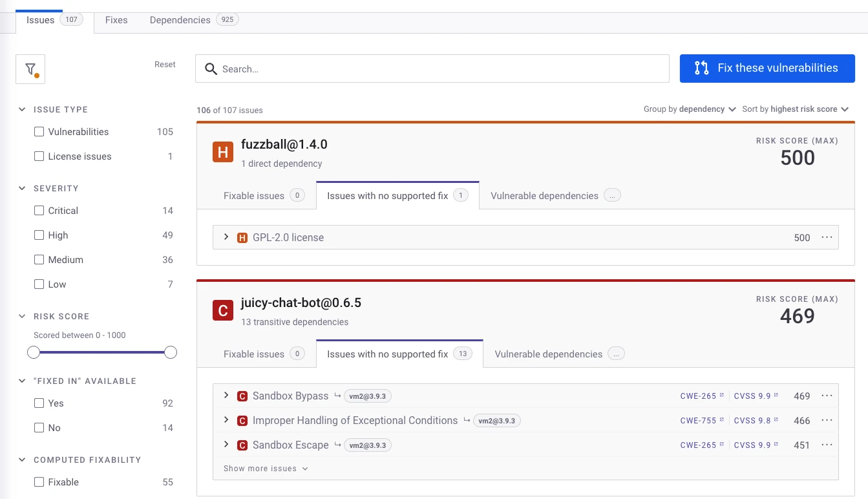Viewport: 868px width, 499px height.
Task: Open CVSS 9.9 link on Sandbox Escape row
Action: click(x=756, y=445)
